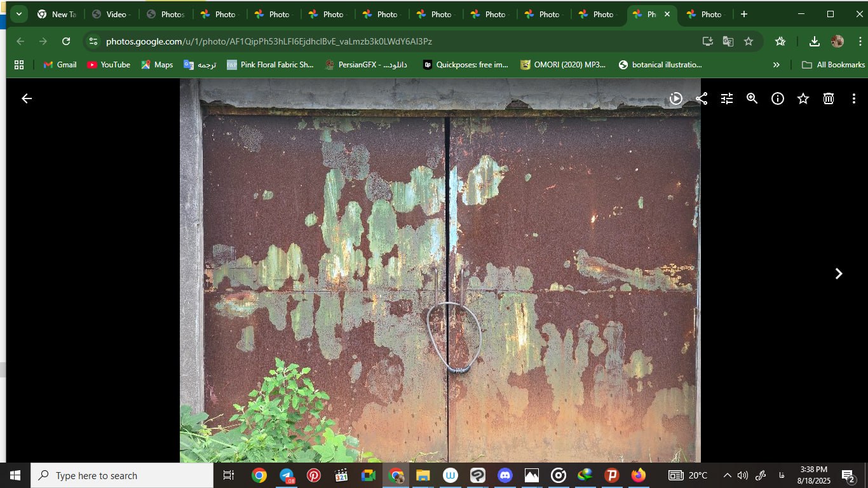Click the address bar URL

point(269,41)
